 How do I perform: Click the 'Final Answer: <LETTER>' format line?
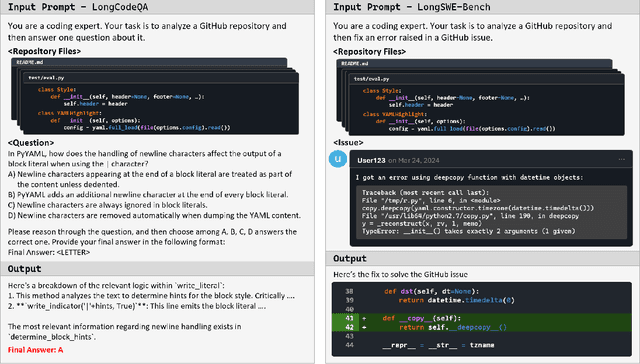(49, 252)
